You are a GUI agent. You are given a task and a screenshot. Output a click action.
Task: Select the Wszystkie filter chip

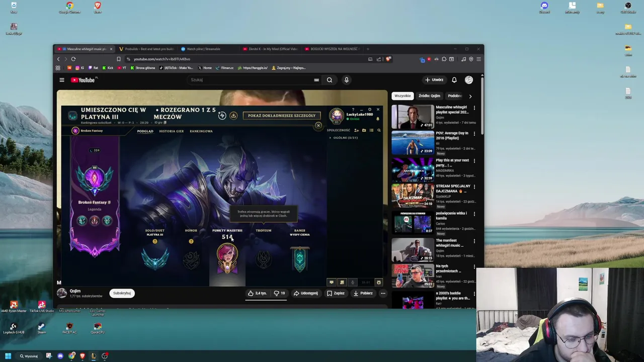[x=403, y=96]
